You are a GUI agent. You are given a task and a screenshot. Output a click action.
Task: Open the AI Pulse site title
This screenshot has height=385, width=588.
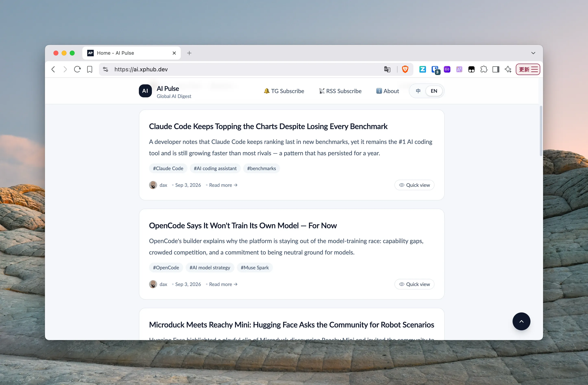point(168,88)
